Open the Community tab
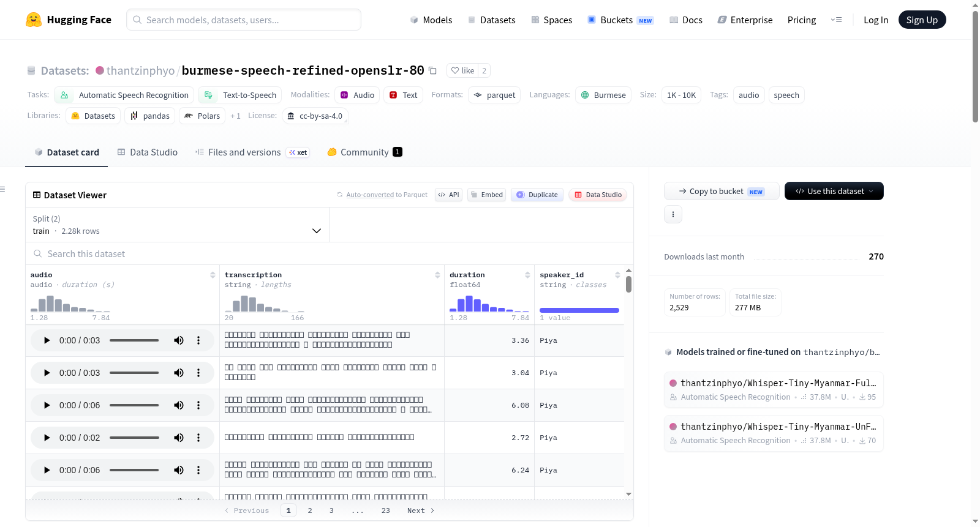The height and width of the screenshot is (527, 980). pyautogui.click(x=364, y=152)
